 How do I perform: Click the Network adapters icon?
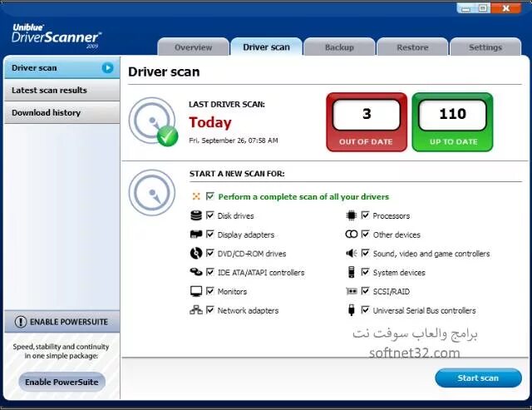pyautogui.click(x=196, y=310)
